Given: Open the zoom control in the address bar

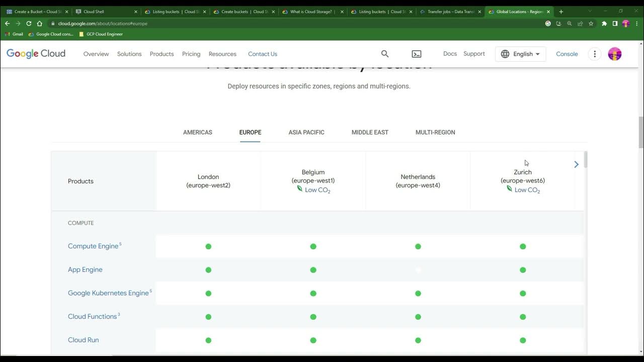Looking at the screenshot, I should coord(570,23).
